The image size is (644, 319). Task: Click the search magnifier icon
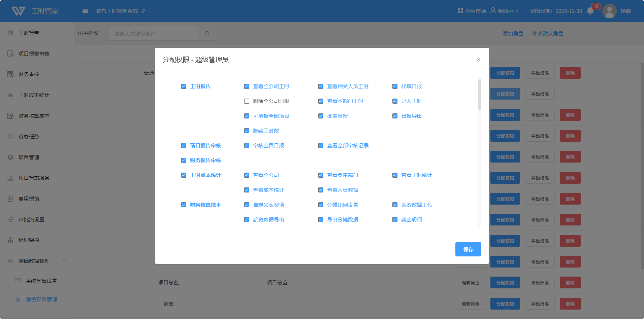[207, 34]
